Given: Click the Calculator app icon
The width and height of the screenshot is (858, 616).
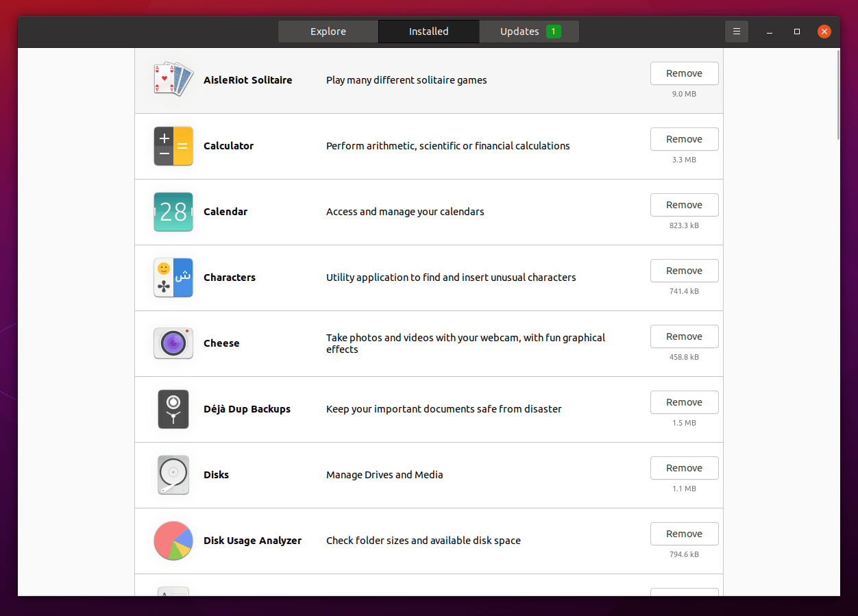Looking at the screenshot, I should [173, 146].
